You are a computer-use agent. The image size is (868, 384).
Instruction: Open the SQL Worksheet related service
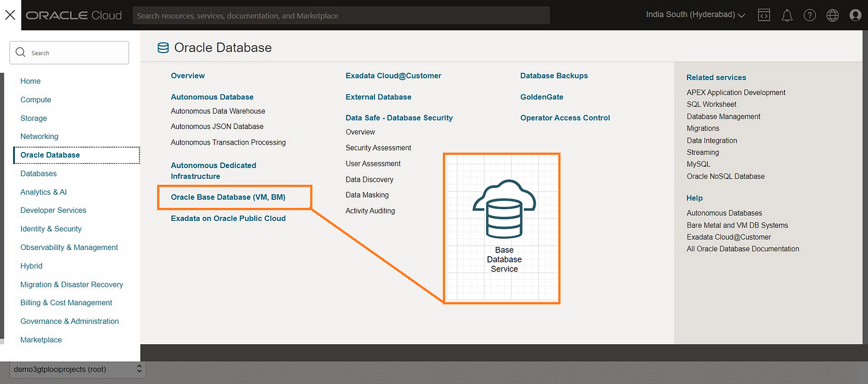(712, 104)
